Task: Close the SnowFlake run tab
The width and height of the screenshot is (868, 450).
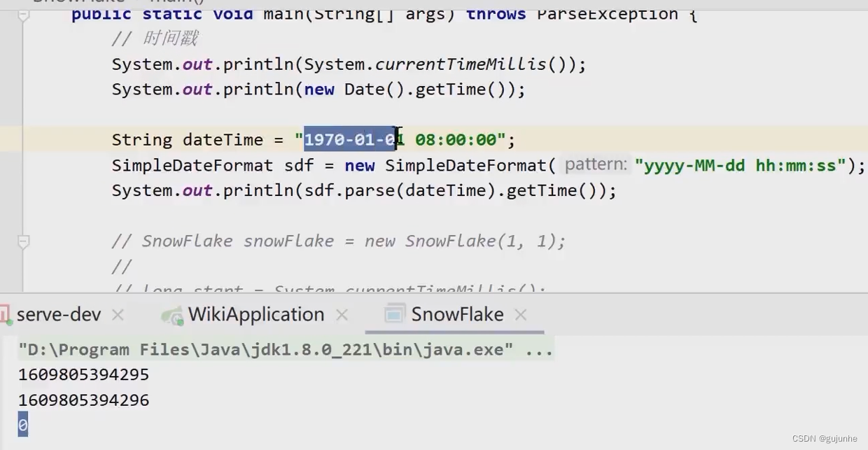Action: pyautogui.click(x=521, y=316)
